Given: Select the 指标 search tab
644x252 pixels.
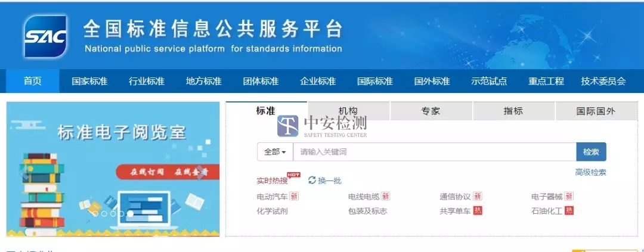Looking at the screenshot, I should pos(513,111).
